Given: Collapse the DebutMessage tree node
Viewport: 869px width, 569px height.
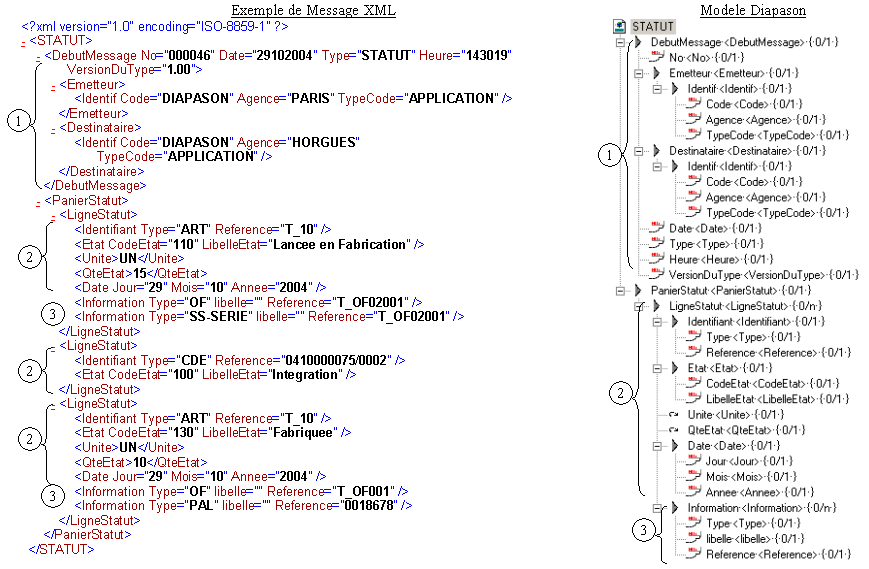Looking at the screenshot, I should (x=621, y=42).
